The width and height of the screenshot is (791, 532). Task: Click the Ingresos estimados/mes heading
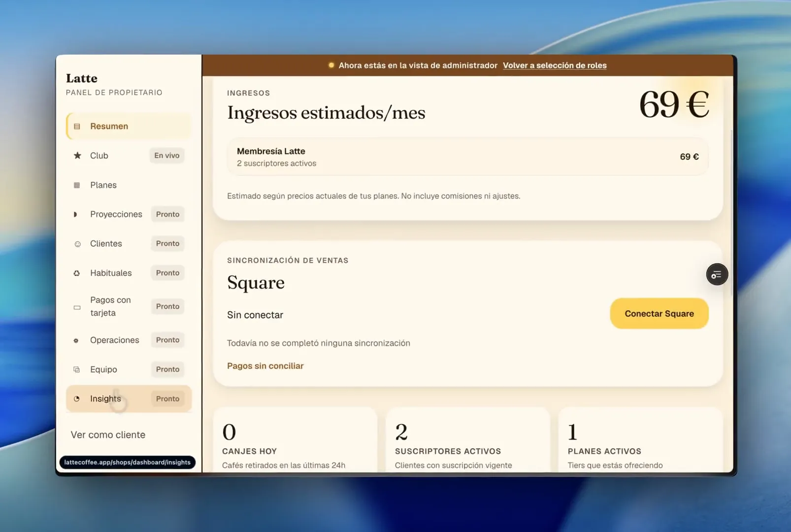326,113
